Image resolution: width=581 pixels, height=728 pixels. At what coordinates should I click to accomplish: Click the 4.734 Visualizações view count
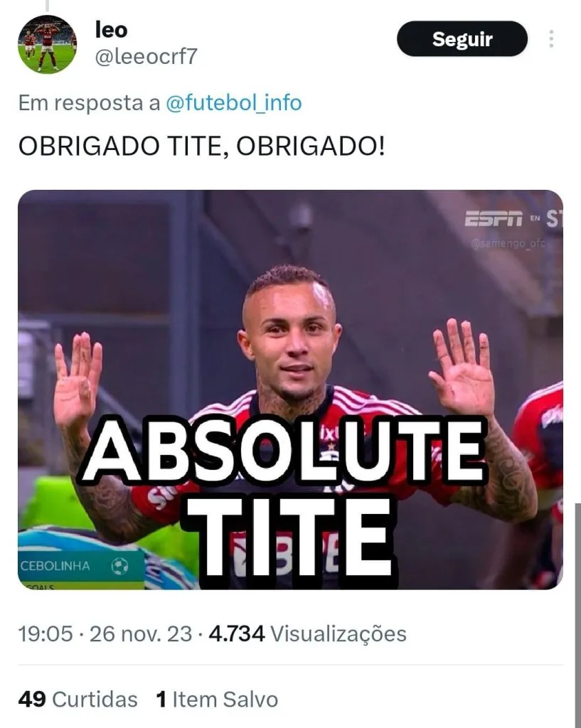tap(307, 633)
